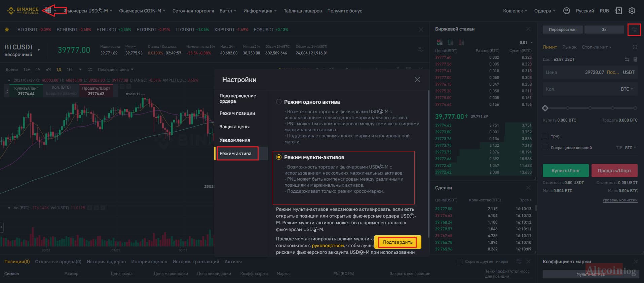The height and width of the screenshot is (283, 644).
Task: Open the Стоп-лимит order type dropdown
Action: (597, 47)
